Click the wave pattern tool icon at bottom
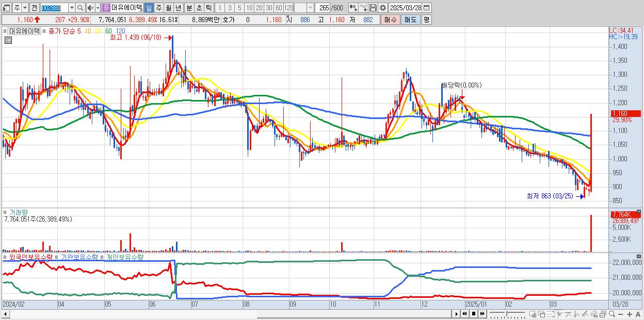This screenshot has height=320, width=644. point(577,314)
